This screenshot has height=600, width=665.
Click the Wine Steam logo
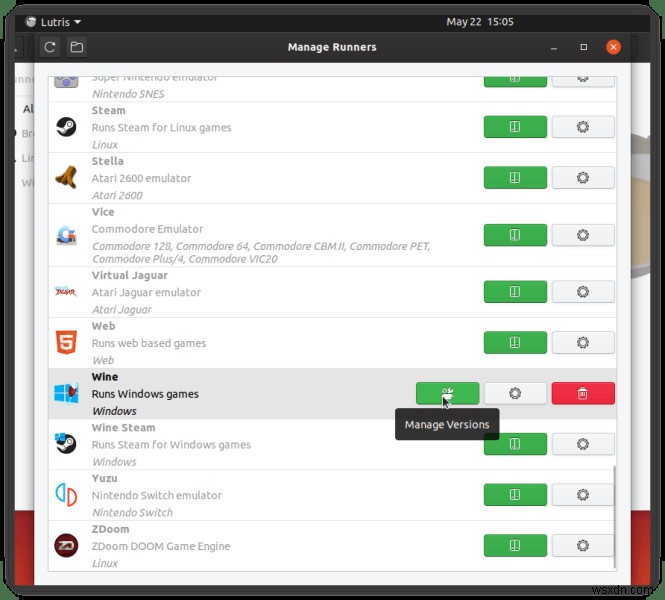click(x=66, y=444)
